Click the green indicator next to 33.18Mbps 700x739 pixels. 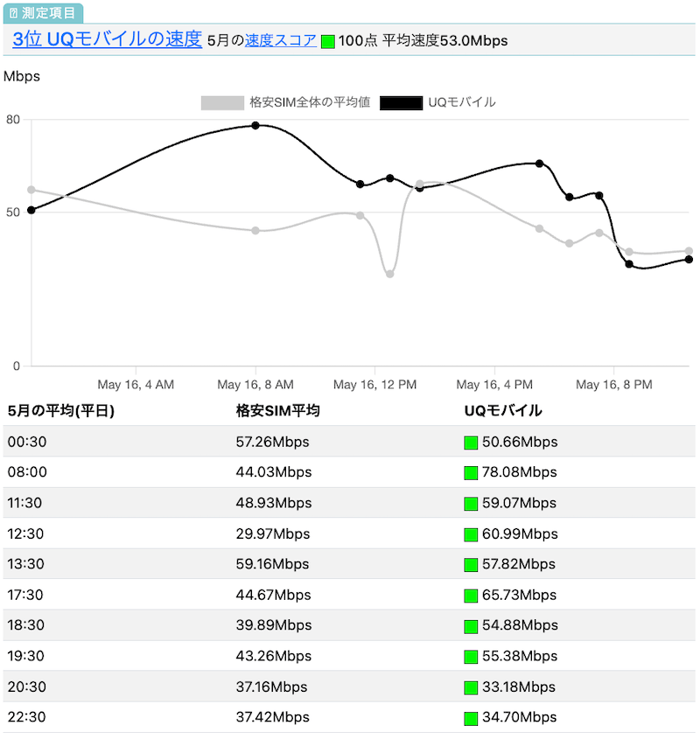pyautogui.click(x=471, y=687)
